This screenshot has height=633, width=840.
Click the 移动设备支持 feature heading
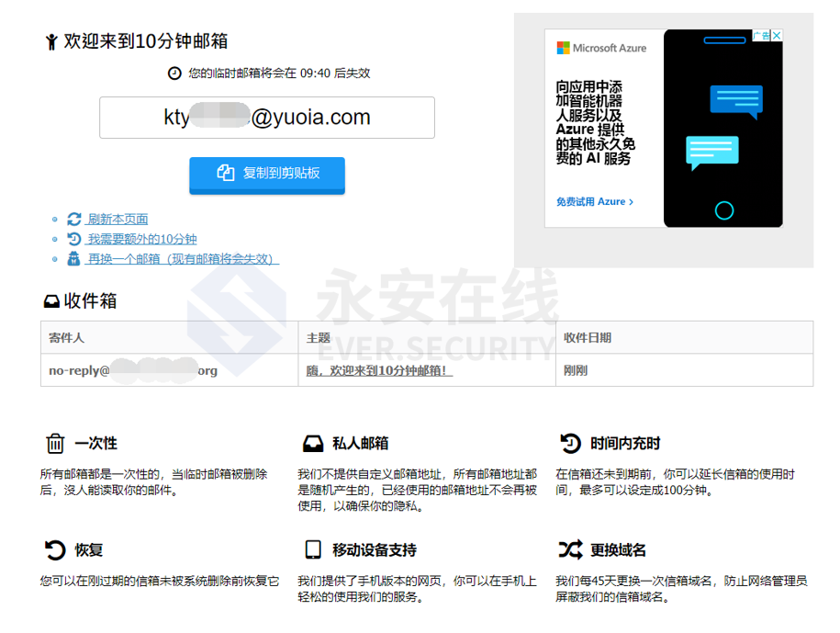pyautogui.click(x=375, y=550)
